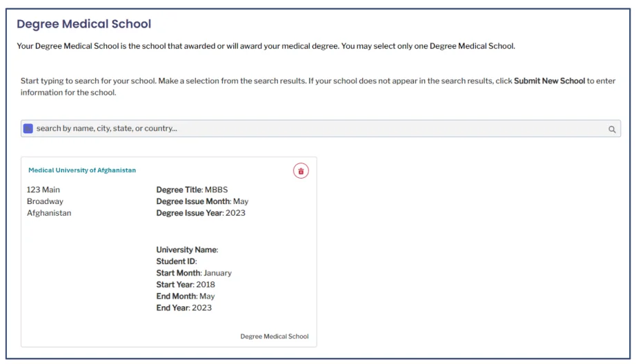Click the bold Submit New School text

[549, 81]
